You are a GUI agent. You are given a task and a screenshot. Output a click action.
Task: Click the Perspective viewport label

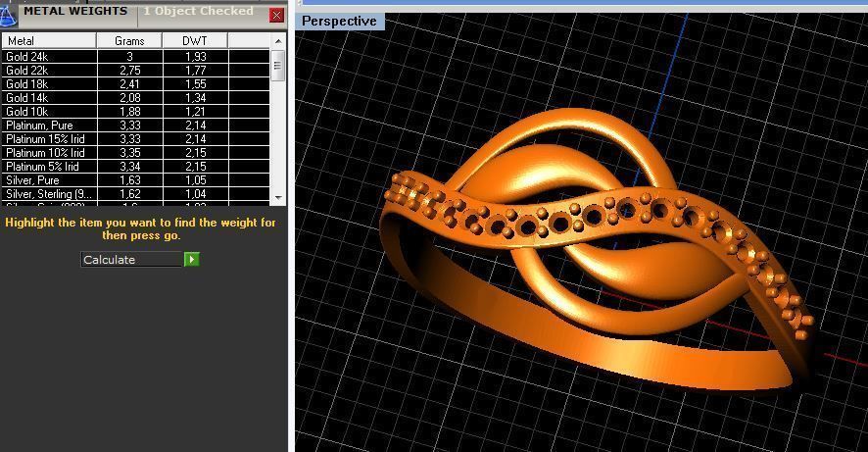pos(339,21)
